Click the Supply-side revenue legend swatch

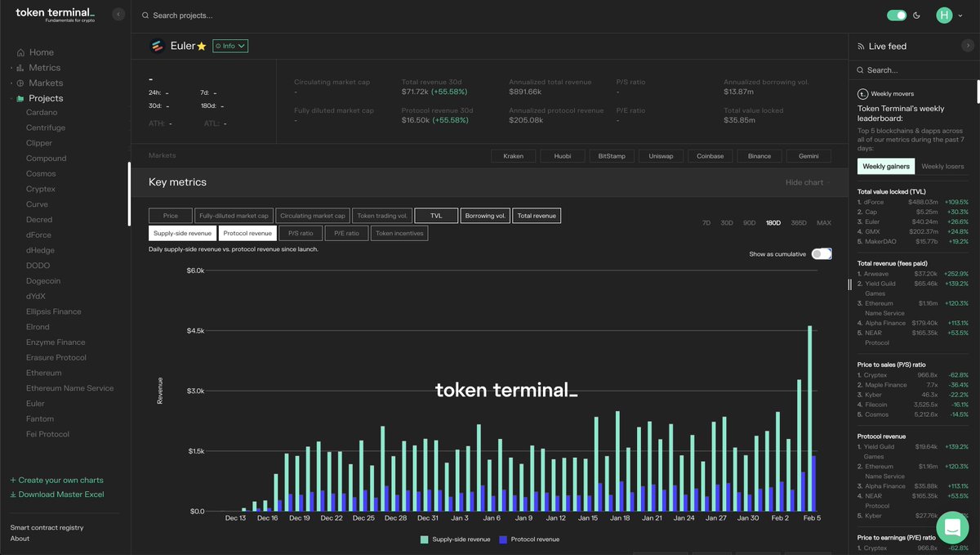coord(424,539)
